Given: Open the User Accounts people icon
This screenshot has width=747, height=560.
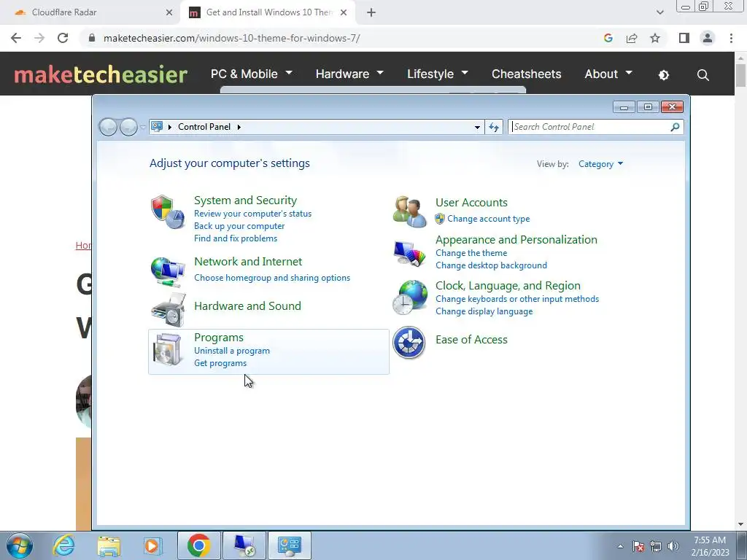Looking at the screenshot, I should [x=409, y=211].
